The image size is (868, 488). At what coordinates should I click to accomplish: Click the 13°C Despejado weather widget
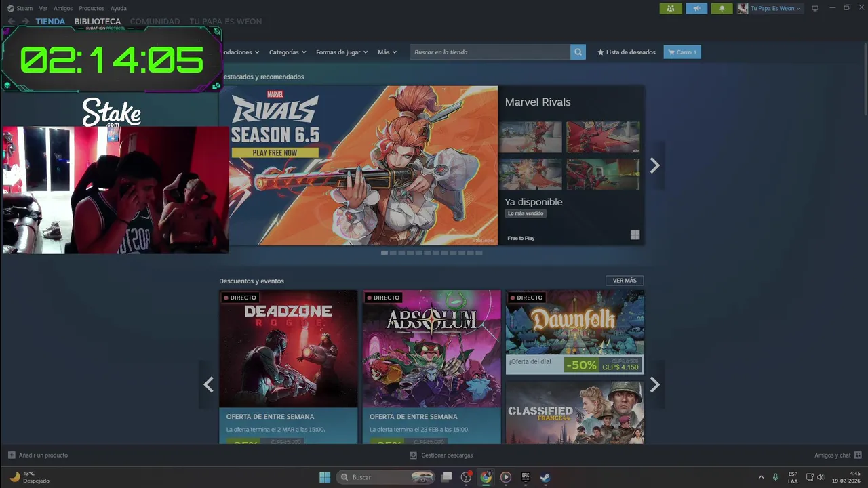(x=30, y=477)
